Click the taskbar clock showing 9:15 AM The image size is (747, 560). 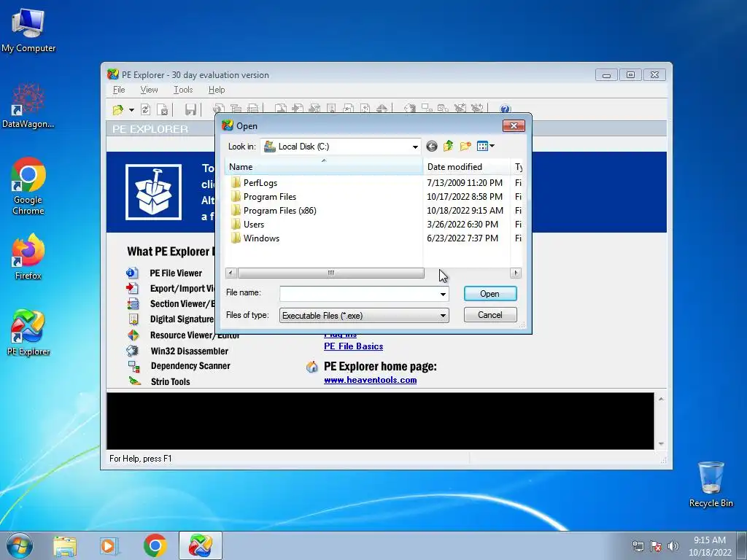tap(710, 546)
